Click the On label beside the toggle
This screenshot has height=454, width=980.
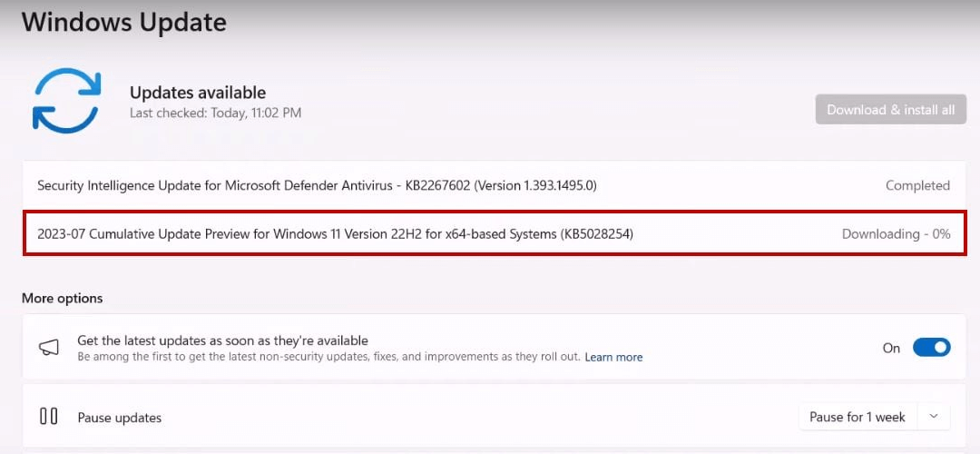coord(891,349)
